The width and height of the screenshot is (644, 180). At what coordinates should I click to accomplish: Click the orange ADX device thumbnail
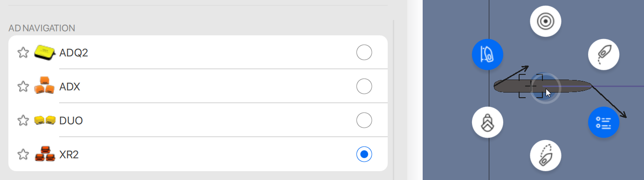pos(45,86)
